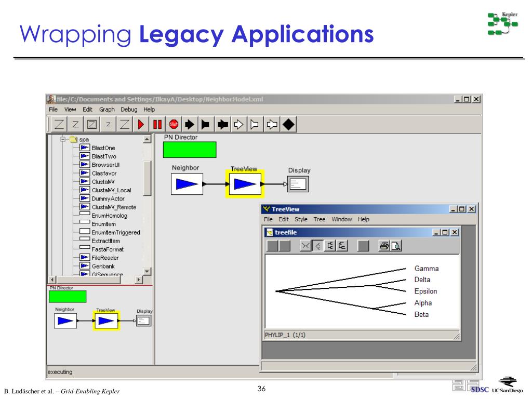The height and width of the screenshot is (399, 532).
Task: Select the ClustalW_Remote actor
Action: 108,207
